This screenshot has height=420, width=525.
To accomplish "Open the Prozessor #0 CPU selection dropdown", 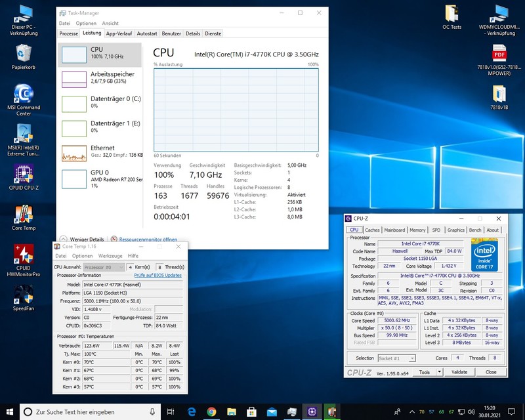I will click(x=104, y=267).
